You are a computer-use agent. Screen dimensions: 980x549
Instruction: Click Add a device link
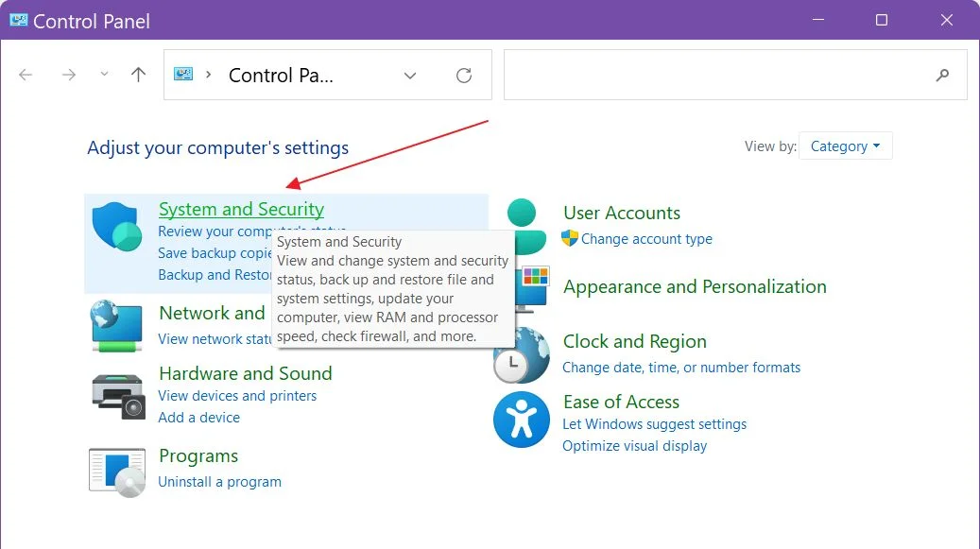(198, 418)
